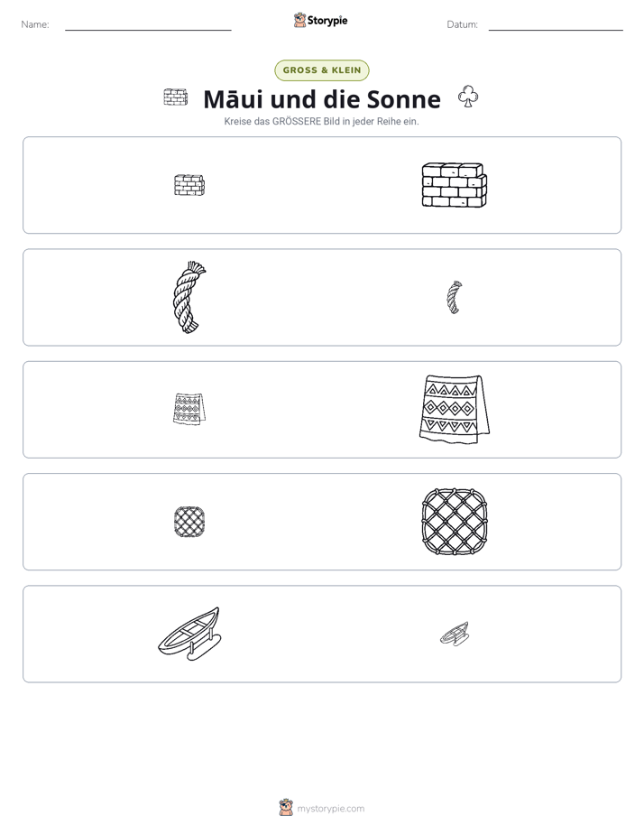The image size is (644, 834).
Task: Select the large fishing net picture
Action: (455, 522)
